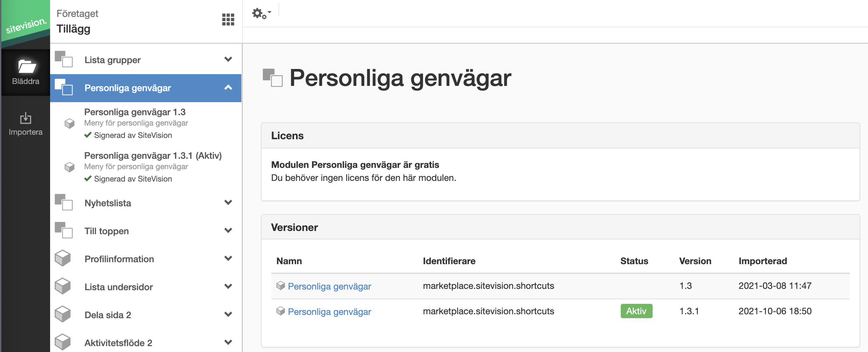Select Nyhetslista in the add-on list

pos(146,203)
